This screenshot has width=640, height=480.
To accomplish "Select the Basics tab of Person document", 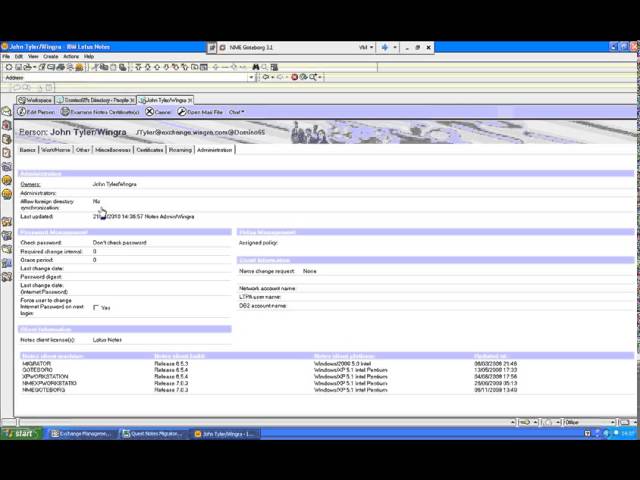I will (28, 150).
